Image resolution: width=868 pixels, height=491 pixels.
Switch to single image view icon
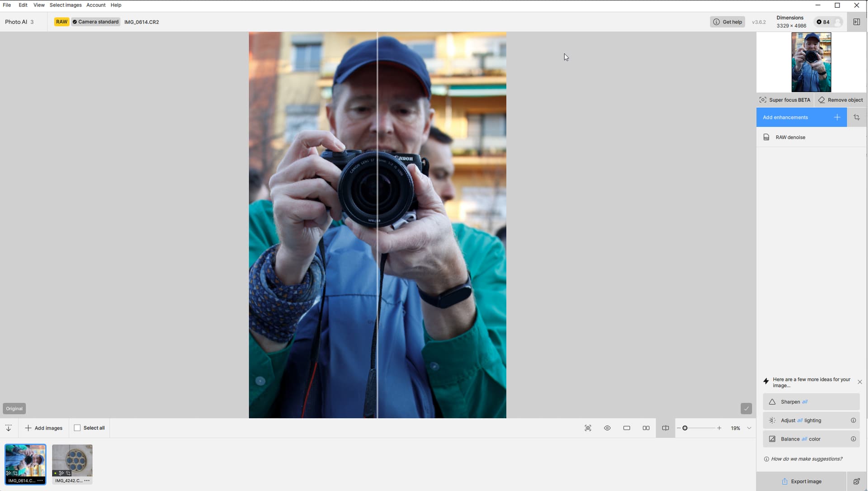coord(627,428)
